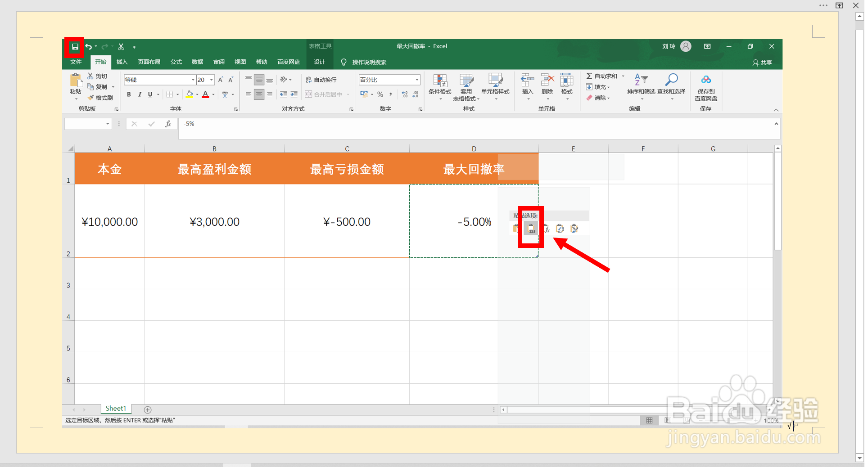Click 格式刷 format painter
Image resolution: width=868 pixels, height=467 pixels.
(x=100, y=98)
